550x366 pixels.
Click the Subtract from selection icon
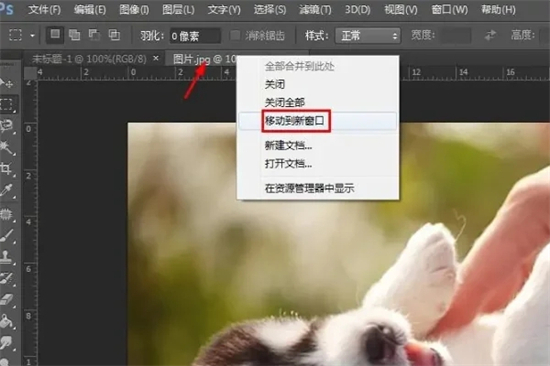coord(94,35)
